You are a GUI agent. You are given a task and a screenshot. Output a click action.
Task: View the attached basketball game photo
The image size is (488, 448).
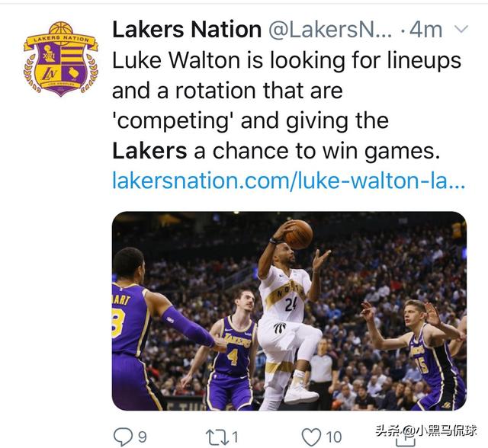coord(289,311)
